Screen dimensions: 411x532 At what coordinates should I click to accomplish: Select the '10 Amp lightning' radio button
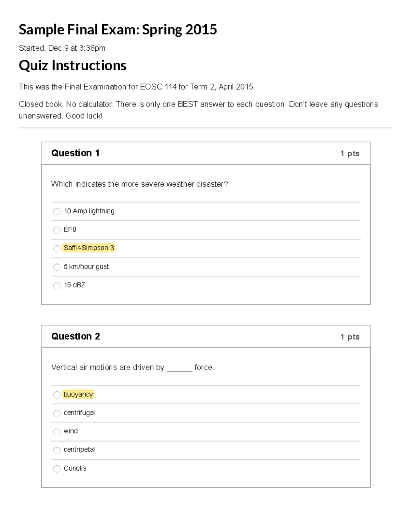point(57,212)
